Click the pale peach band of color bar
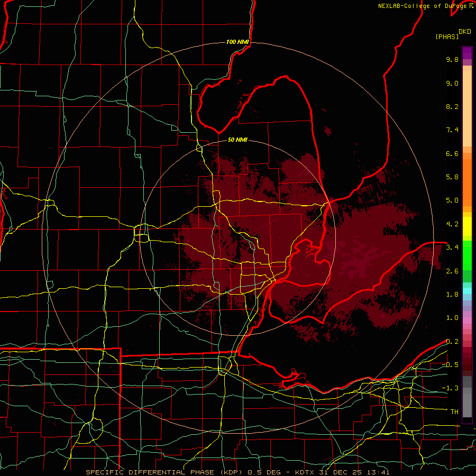The width and height of the screenshot is (476, 476). coord(467,108)
